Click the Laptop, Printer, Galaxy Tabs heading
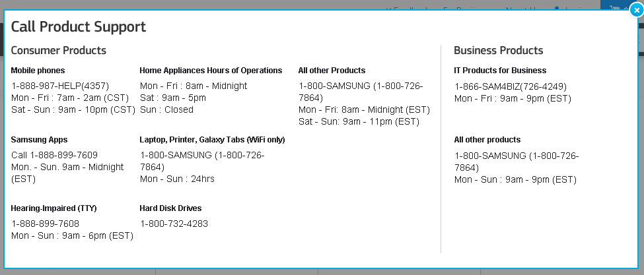Viewport: 644px width, 275px height. (212, 140)
